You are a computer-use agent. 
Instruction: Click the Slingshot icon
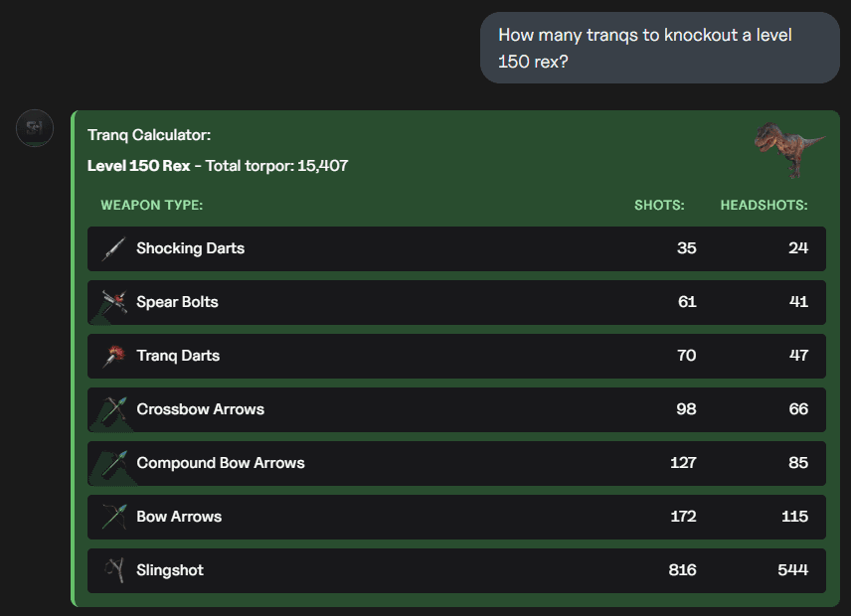point(114,570)
